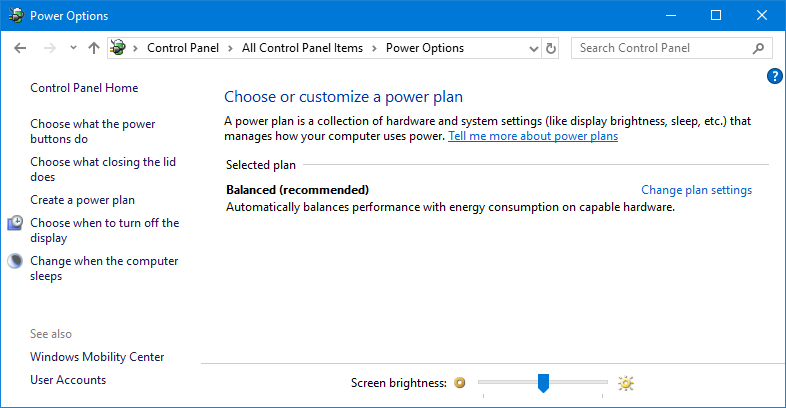
Task: Open the blue Help question mark
Action: 774,76
